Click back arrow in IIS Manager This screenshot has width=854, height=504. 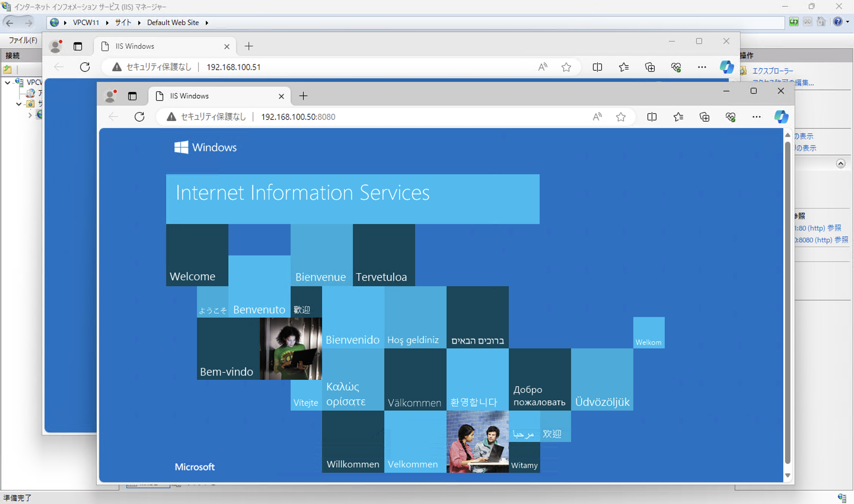pos(9,23)
